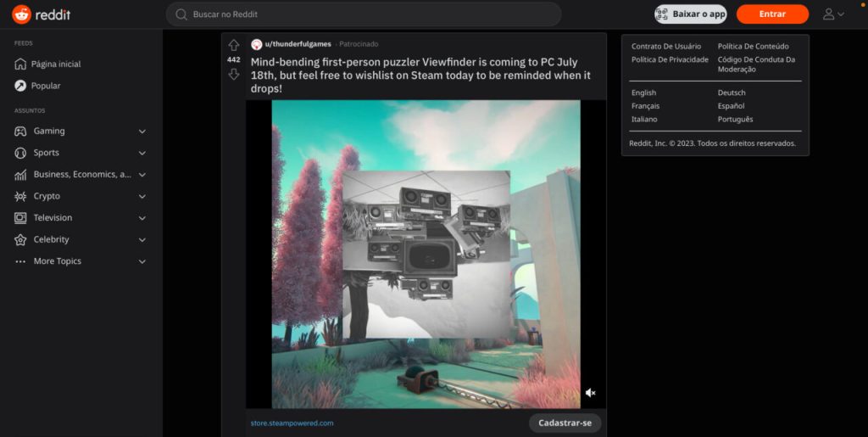
Task: Switch language to Deutsch
Action: 729,92
